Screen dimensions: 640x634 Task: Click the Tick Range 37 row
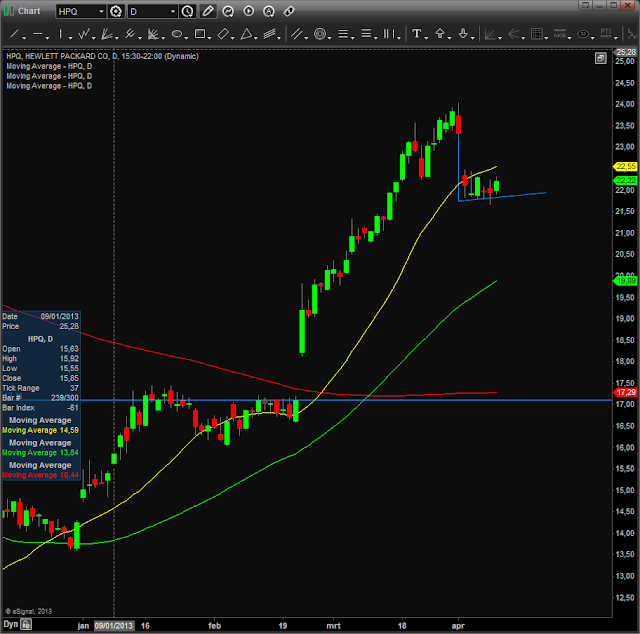pos(40,388)
